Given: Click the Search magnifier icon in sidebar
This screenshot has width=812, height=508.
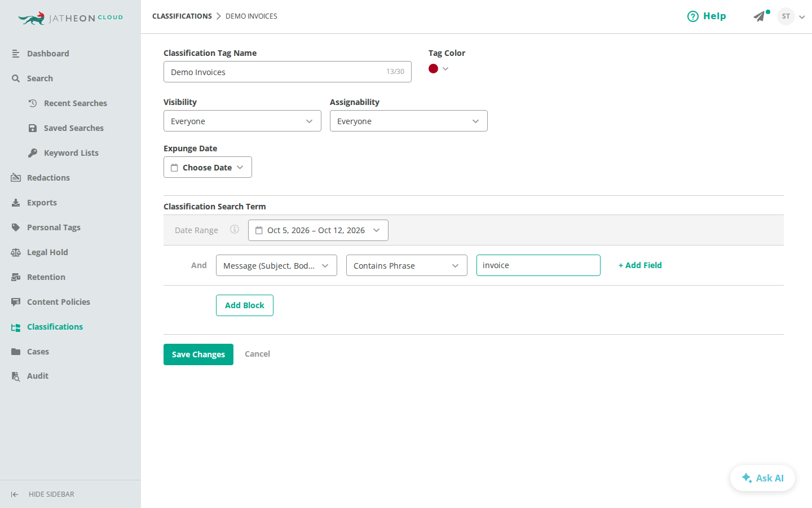Looking at the screenshot, I should click(x=16, y=78).
